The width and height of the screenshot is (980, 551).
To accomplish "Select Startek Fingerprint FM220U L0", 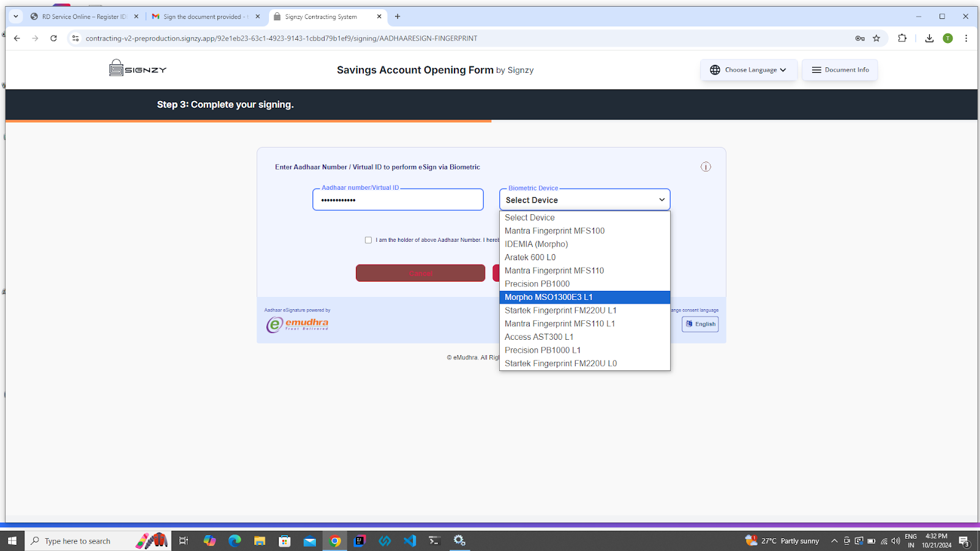I will (585, 364).
